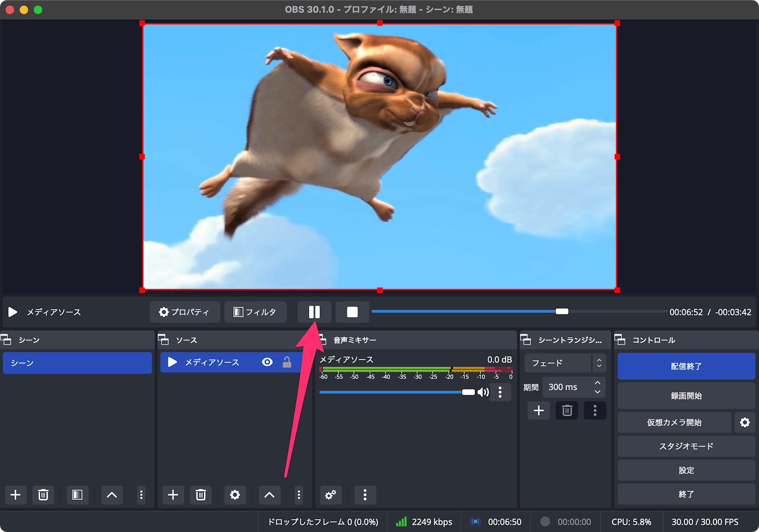759x532 pixels.
Task: Click シーン dock undock icon
Action: tap(6, 340)
